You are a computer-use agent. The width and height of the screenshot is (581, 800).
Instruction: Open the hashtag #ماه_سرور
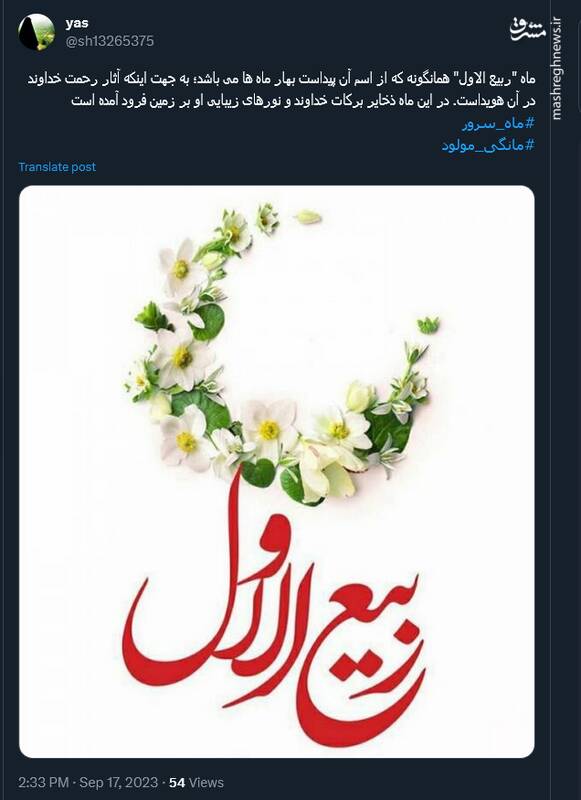pyautogui.click(x=498, y=123)
